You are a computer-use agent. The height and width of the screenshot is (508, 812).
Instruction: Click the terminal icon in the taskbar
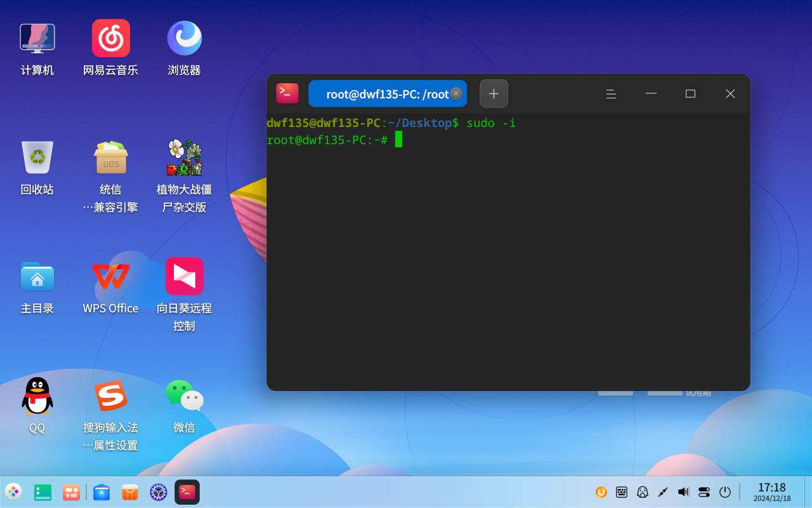(187, 491)
